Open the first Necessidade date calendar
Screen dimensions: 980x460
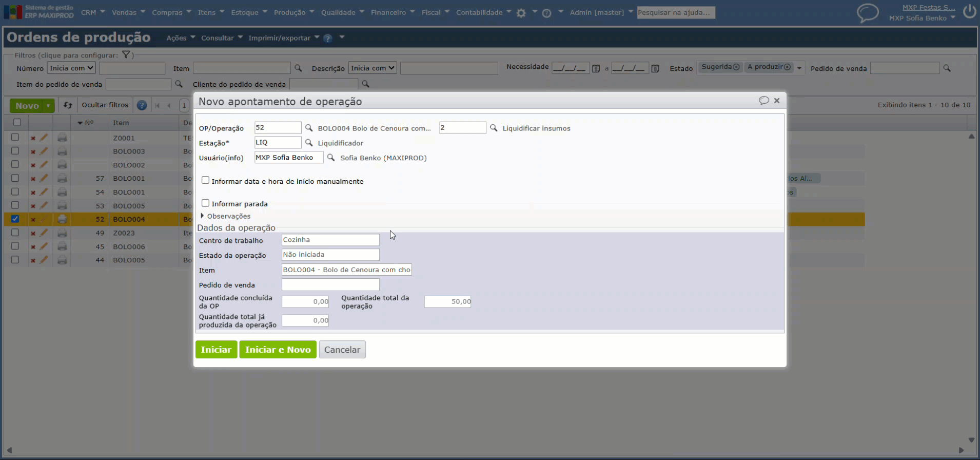point(596,68)
